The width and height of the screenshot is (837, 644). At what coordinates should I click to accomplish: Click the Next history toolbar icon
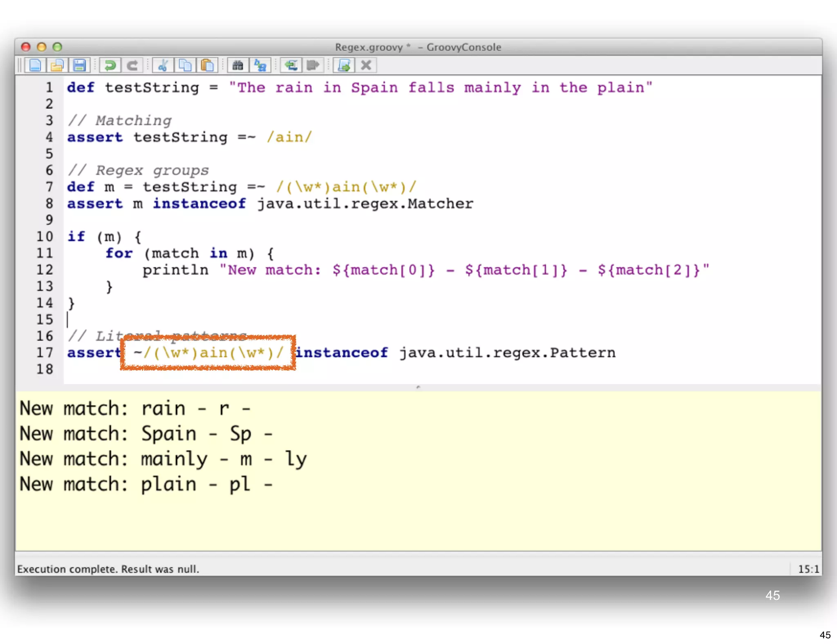tap(313, 65)
